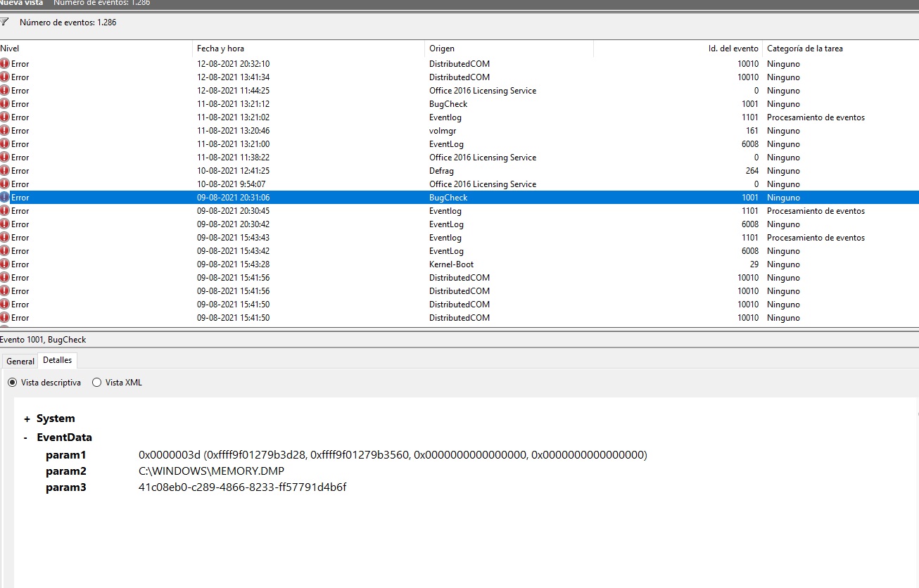919x588 pixels.
Task: Switch to the General tab
Action: click(20, 361)
